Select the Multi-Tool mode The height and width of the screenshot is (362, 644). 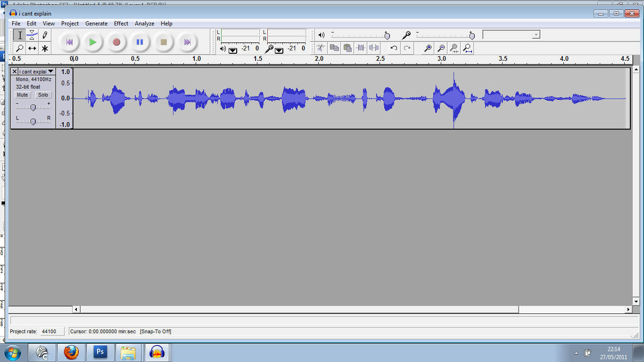pyautogui.click(x=45, y=48)
